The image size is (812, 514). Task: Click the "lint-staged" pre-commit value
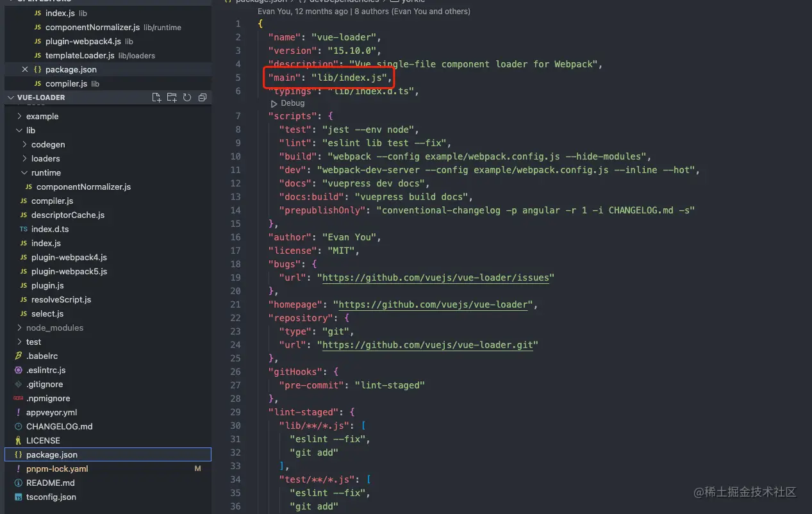point(390,385)
